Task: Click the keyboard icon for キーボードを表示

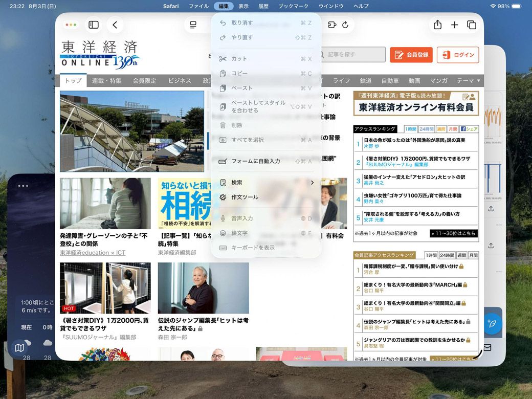Action: click(x=223, y=248)
